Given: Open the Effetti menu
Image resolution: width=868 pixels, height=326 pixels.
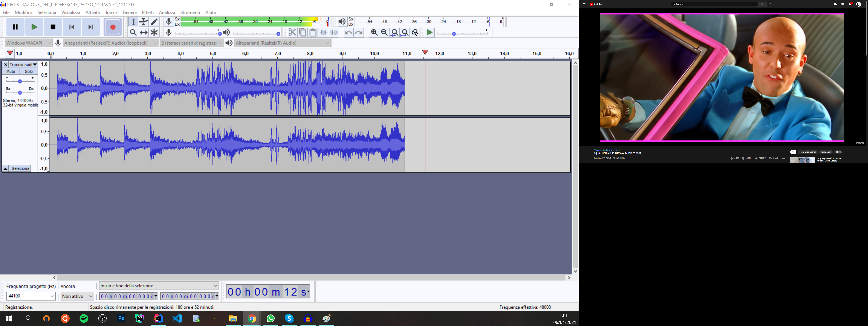Looking at the screenshot, I should coord(148,13).
